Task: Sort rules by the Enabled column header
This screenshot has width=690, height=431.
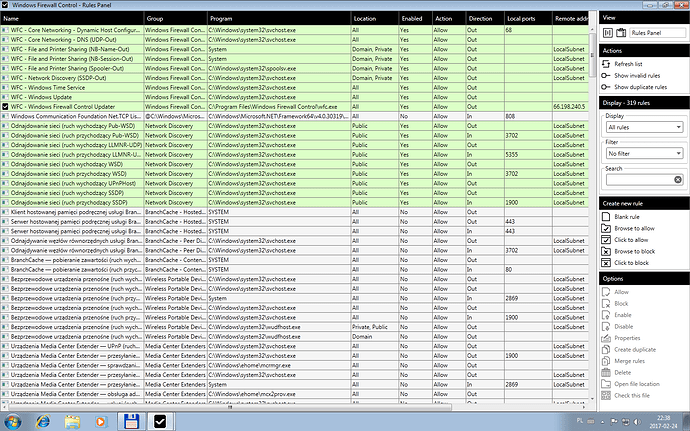Action: click(x=415, y=18)
